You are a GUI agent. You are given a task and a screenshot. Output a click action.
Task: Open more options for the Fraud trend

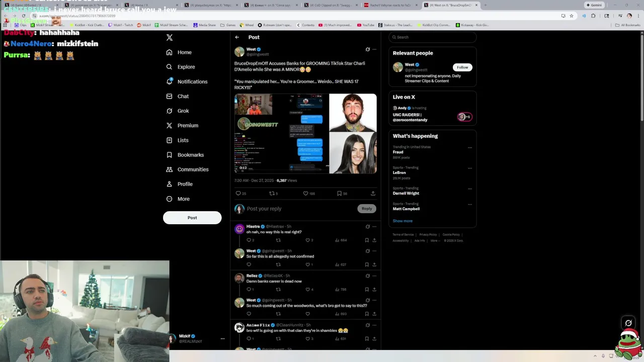click(x=470, y=148)
